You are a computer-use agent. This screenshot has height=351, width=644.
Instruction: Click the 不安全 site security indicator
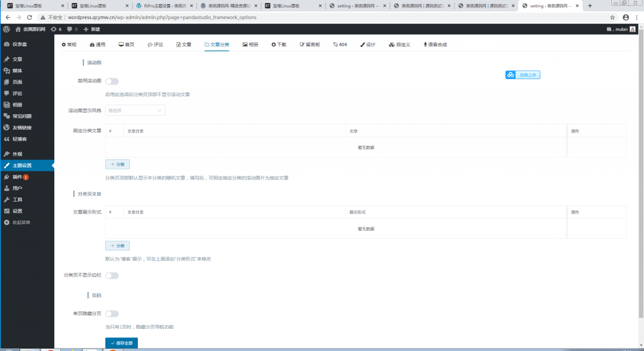[x=51, y=17]
